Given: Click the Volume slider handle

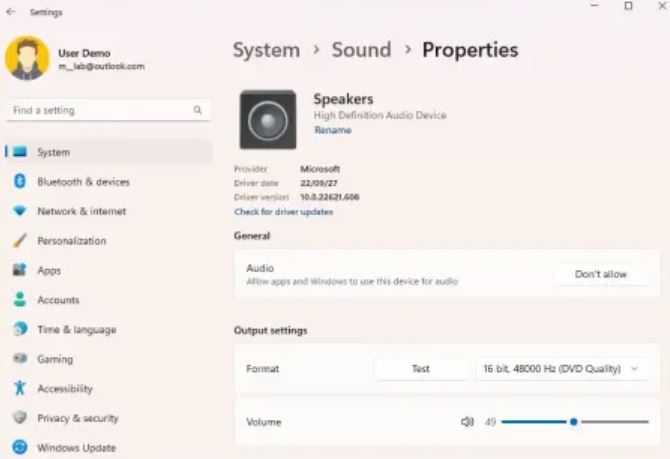Looking at the screenshot, I should point(573,422).
